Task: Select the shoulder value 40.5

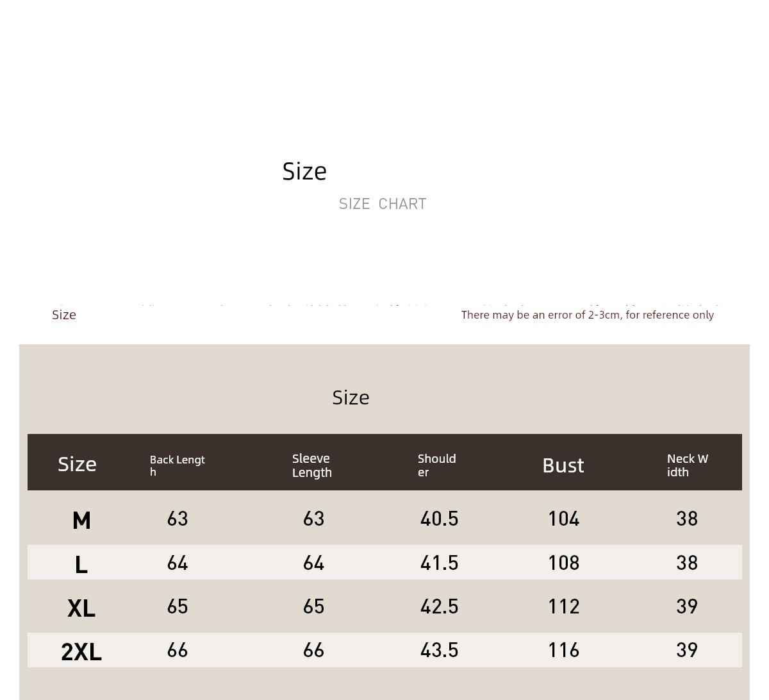Action: click(x=440, y=519)
